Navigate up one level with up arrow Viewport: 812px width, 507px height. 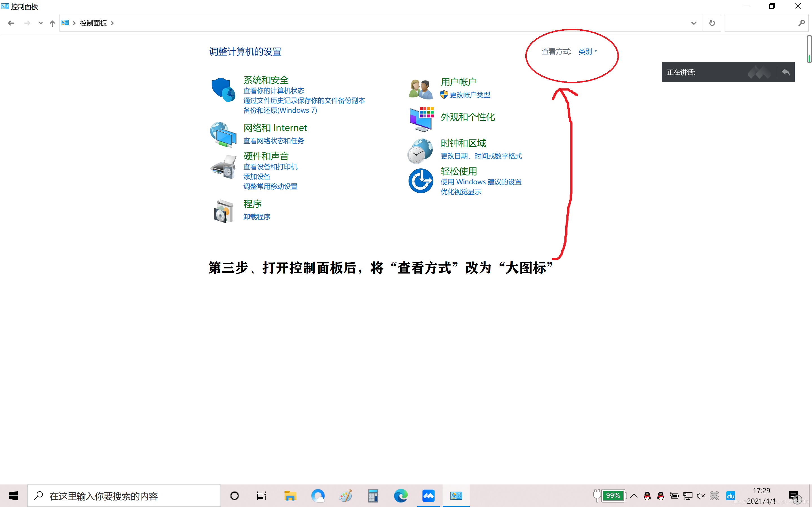click(x=52, y=23)
